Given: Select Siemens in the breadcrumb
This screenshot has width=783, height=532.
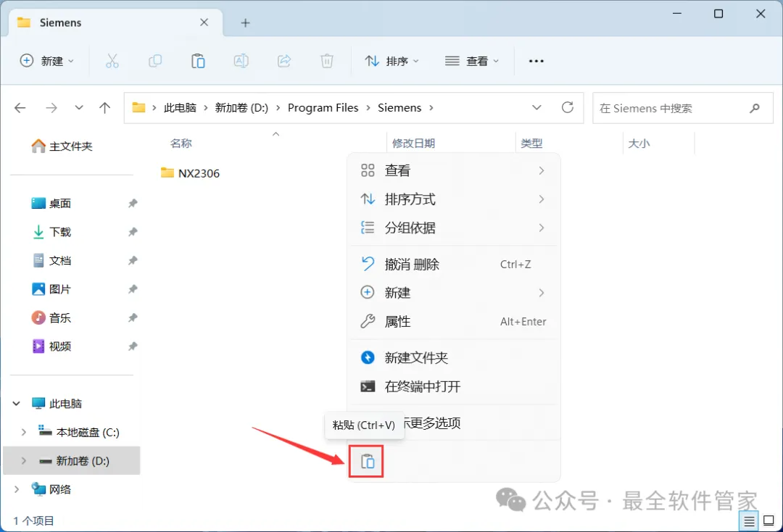Looking at the screenshot, I should click(399, 108).
